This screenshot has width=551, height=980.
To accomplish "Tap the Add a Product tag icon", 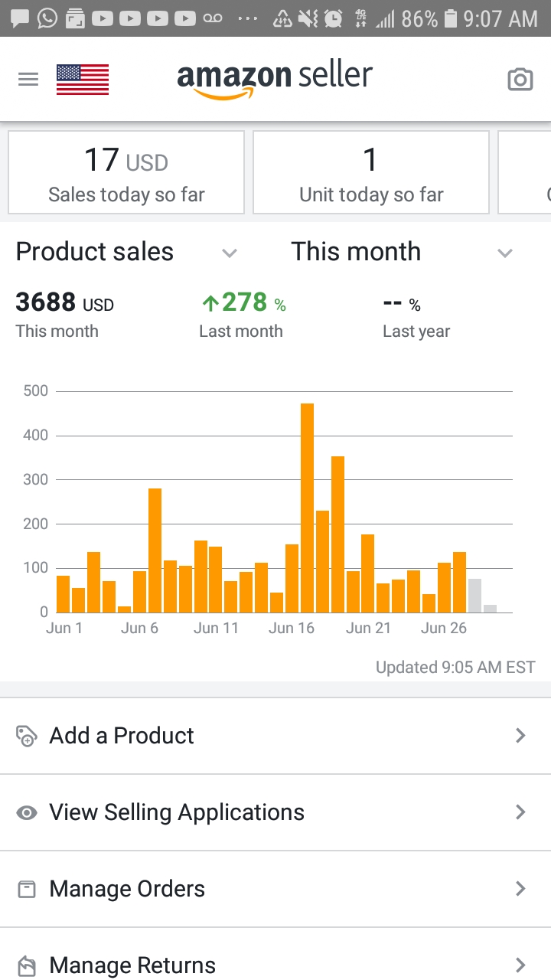I will [27, 736].
